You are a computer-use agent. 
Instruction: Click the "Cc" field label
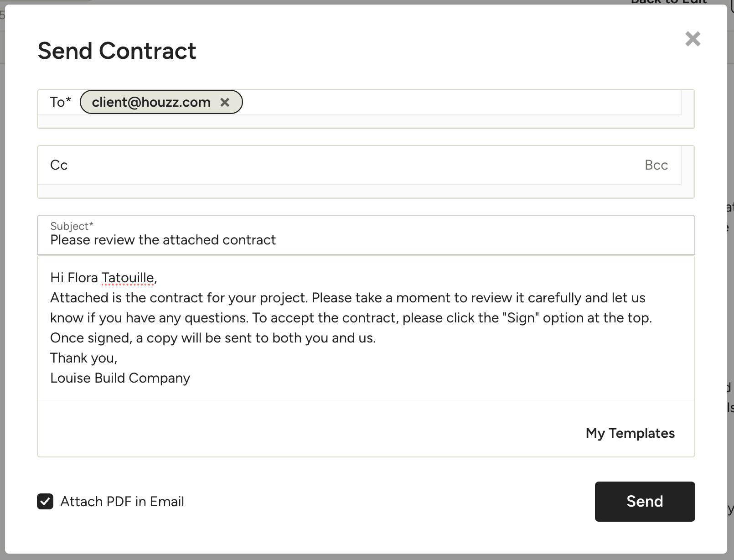pyautogui.click(x=59, y=165)
